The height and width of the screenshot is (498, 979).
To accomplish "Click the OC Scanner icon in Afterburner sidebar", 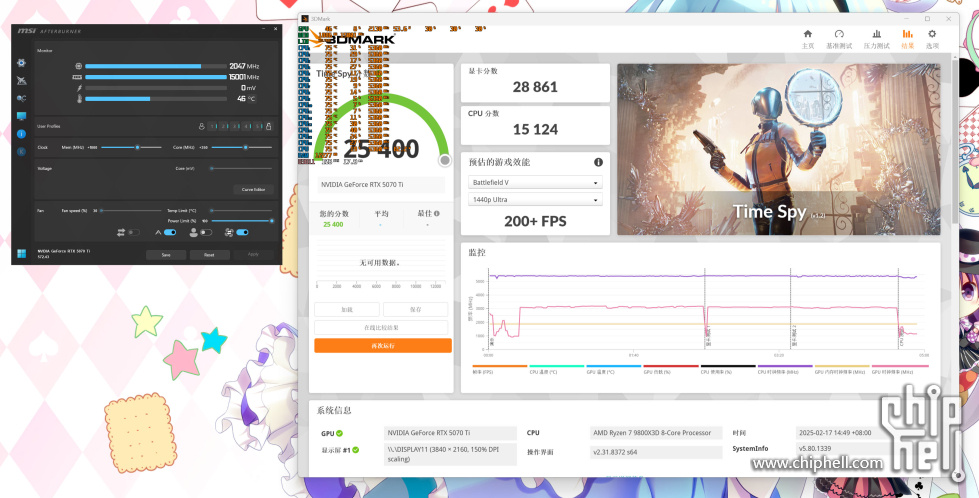I will [21, 81].
